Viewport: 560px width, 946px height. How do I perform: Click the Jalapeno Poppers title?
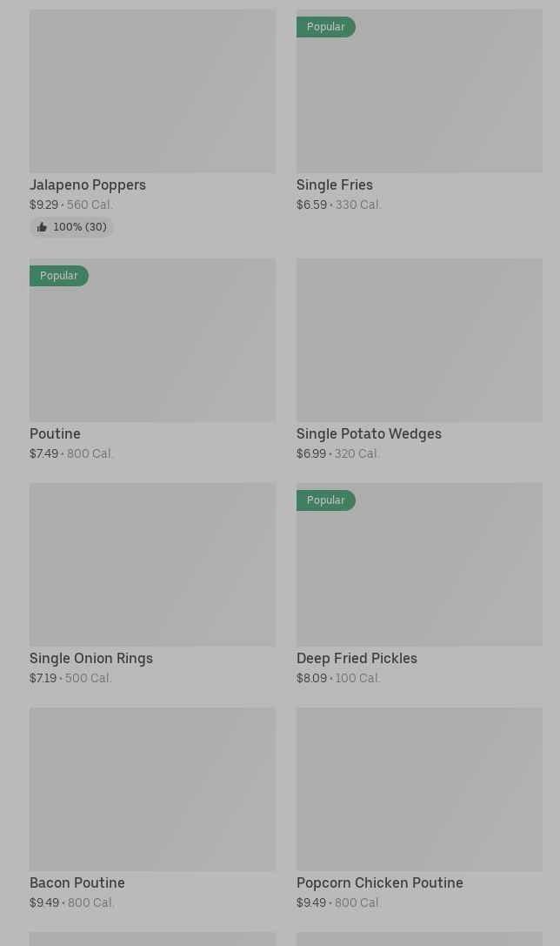(x=88, y=185)
